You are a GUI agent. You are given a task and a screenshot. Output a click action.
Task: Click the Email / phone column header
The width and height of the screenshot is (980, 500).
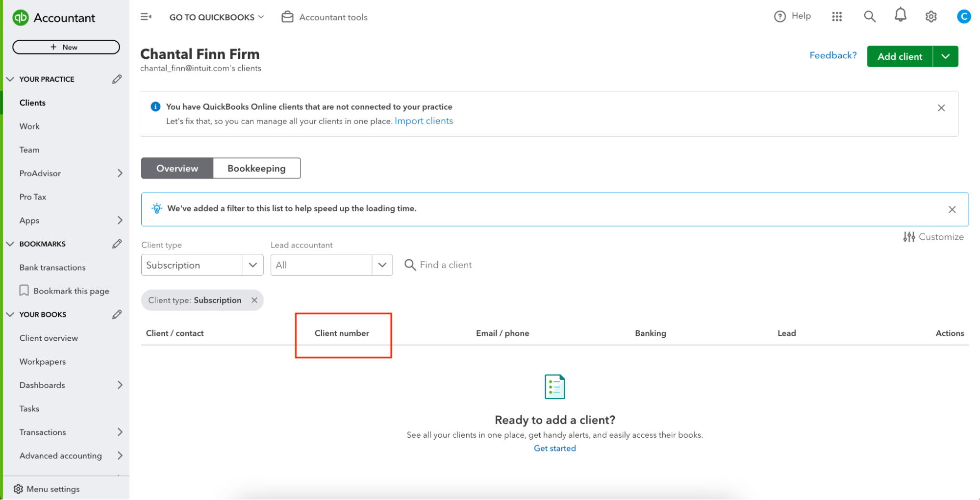coord(503,333)
